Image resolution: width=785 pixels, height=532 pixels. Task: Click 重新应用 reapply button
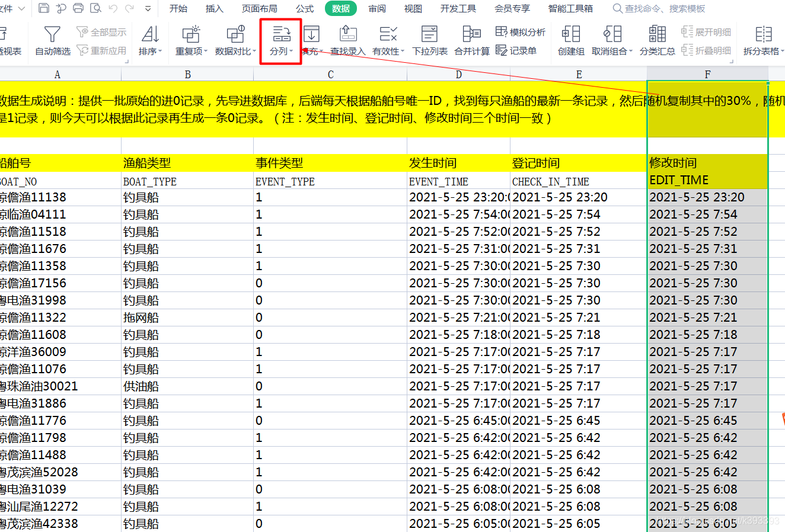tap(101, 51)
